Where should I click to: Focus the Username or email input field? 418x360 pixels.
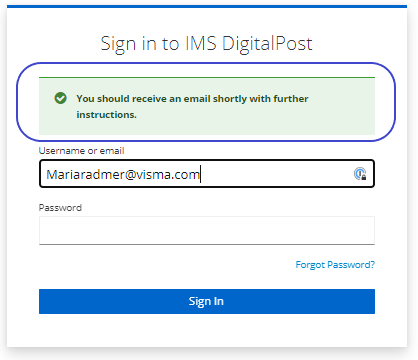207,174
